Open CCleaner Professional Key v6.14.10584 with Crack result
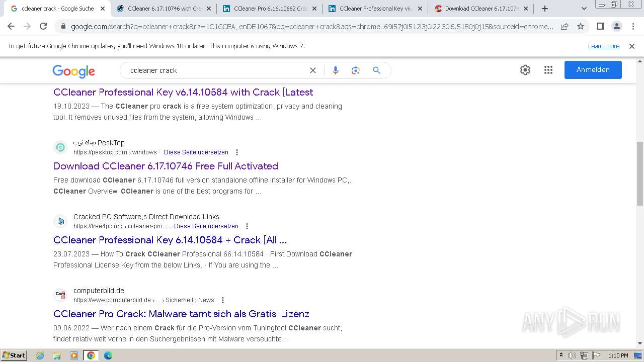This screenshot has height=362, width=644. coord(183,92)
